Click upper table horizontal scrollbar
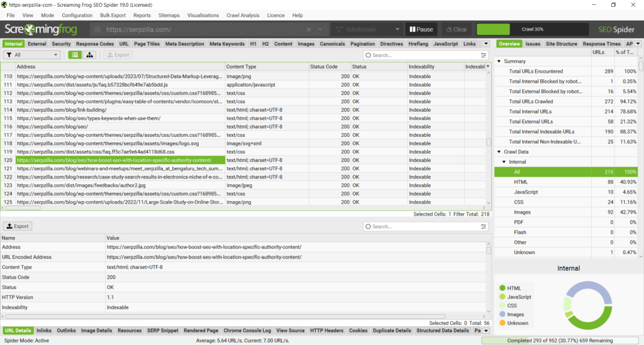The height and width of the screenshot is (345, 644). [x=23, y=208]
